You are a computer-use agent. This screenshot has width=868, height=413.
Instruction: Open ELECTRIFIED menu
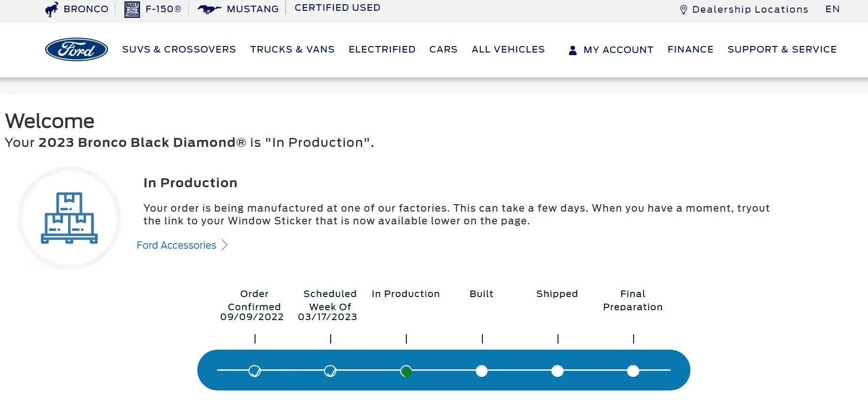382,49
